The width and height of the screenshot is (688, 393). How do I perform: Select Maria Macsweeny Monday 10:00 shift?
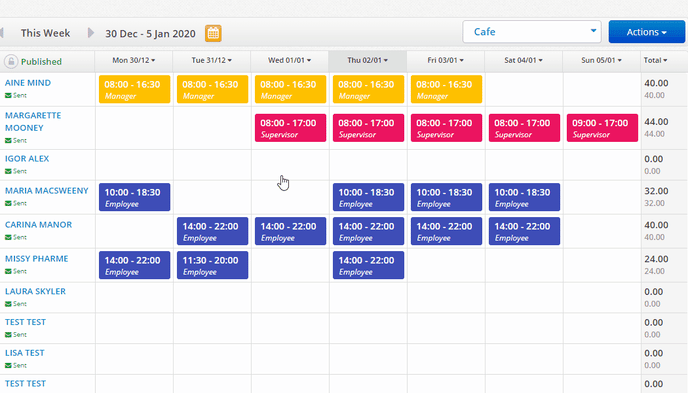[134, 197]
